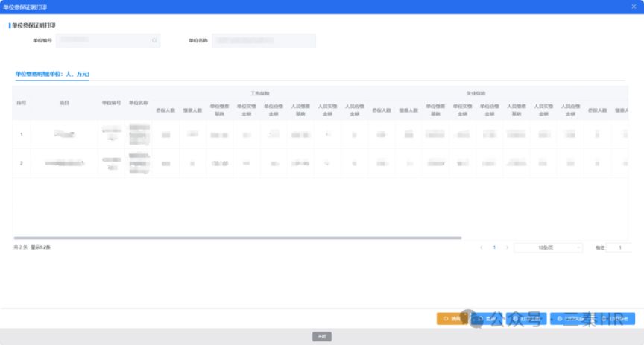The height and width of the screenshot is (345, 644).
Task: Click the 前往 page number input
Action: click(x=619, y=247)
